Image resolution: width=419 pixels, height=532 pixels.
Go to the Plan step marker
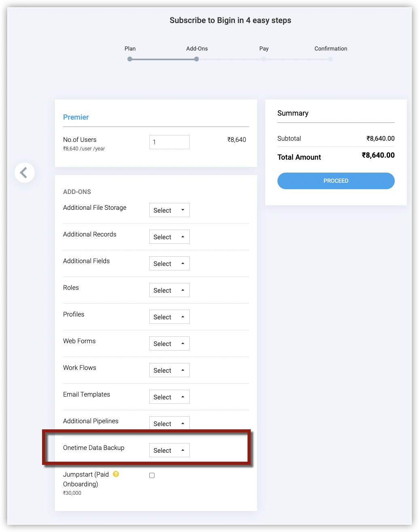(130, 59)
